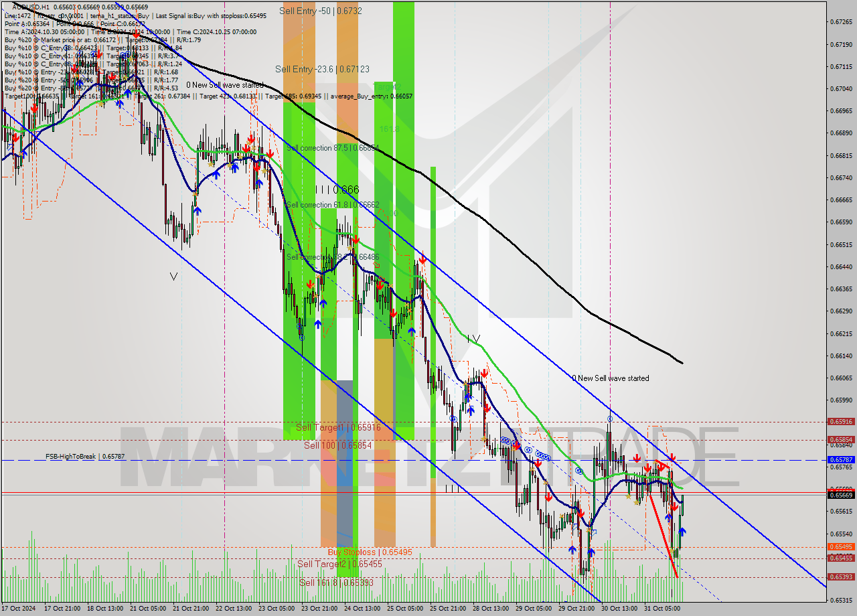The width and height of the screenshot is (857, 616).
Task: Click '24 Oct 13:00' on time axis
Action: click(x=362, y=609)
